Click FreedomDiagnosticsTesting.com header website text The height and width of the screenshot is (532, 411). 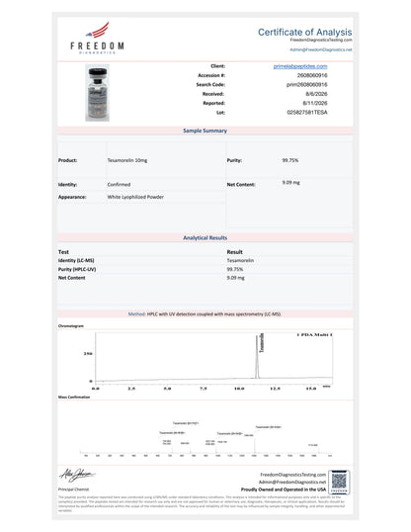point(321,40)
